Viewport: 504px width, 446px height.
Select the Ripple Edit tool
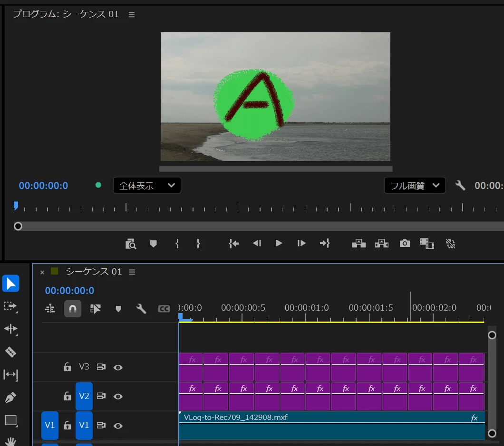pos(10,329)
